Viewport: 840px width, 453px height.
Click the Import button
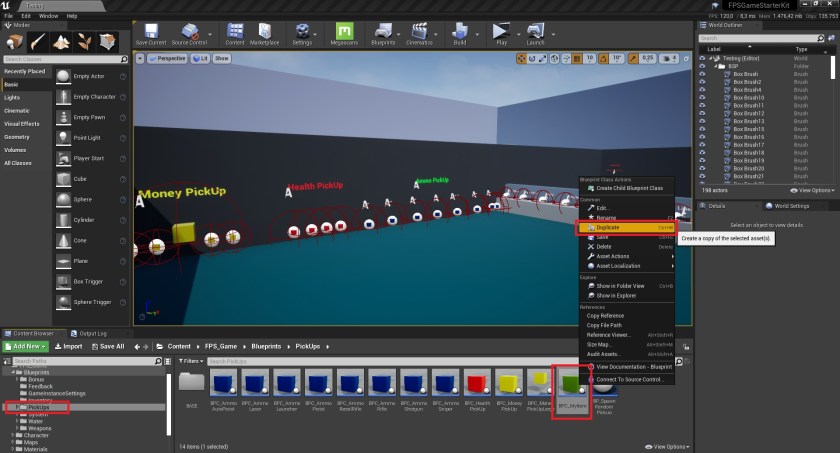click(68, 346)
